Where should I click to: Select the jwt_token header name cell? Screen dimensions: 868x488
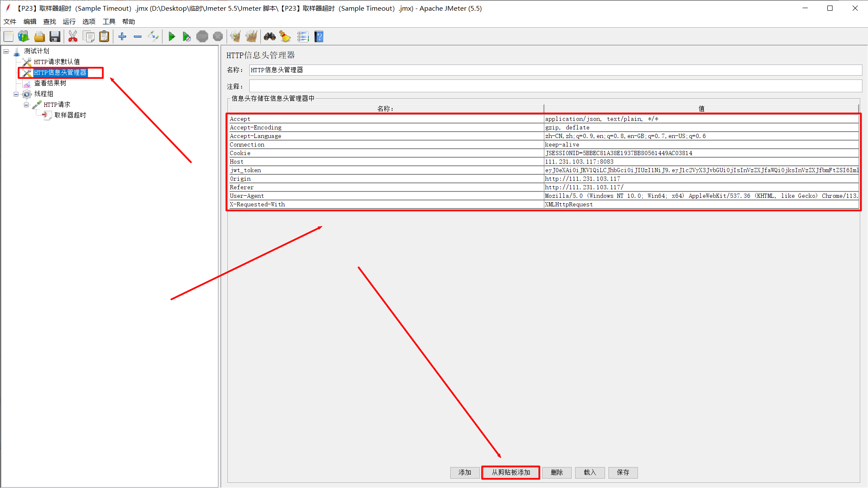coord(386,171)
